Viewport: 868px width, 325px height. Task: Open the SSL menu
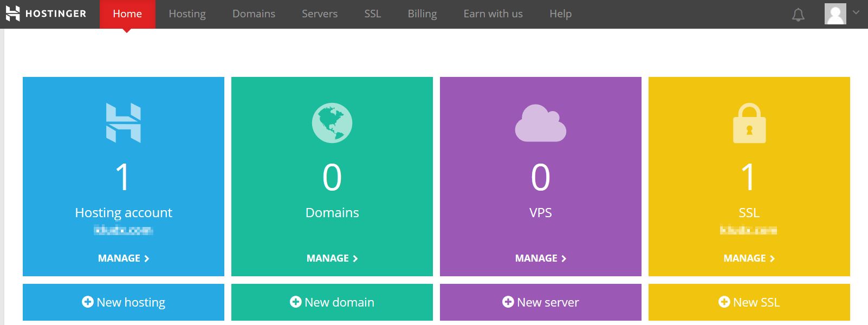[x=373, y=14]
